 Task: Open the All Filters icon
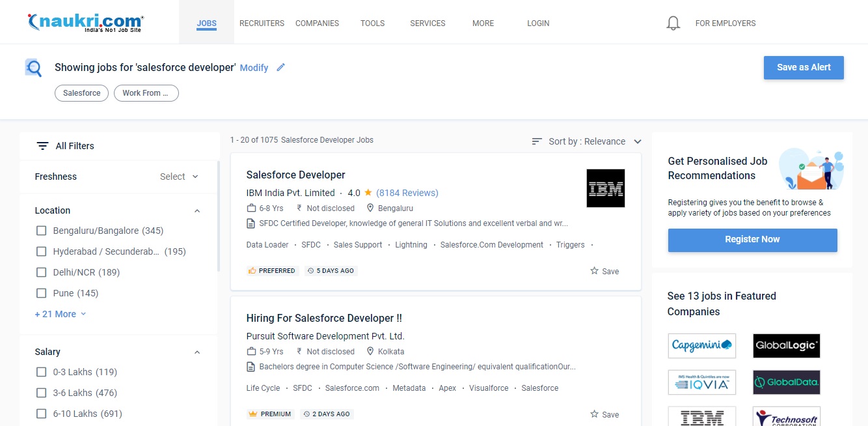point(42,146)
